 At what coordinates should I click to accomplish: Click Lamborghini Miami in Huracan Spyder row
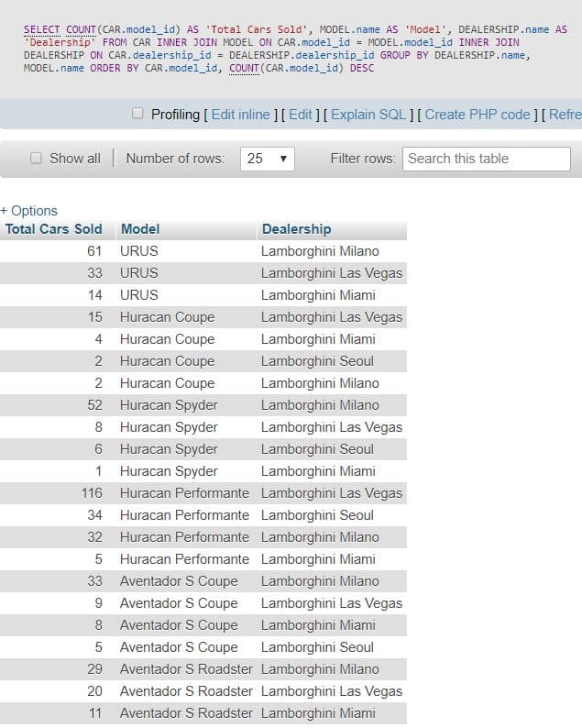point(318,471)
